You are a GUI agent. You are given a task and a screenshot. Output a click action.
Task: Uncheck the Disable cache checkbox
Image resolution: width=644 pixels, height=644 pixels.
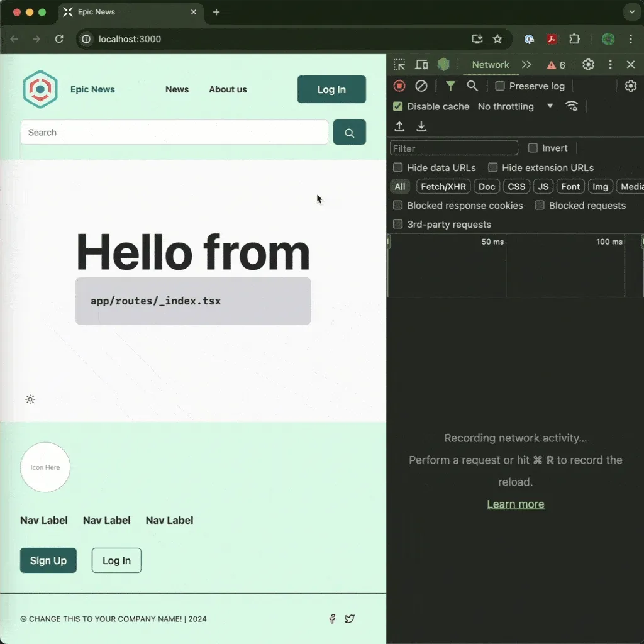point(397,106)
